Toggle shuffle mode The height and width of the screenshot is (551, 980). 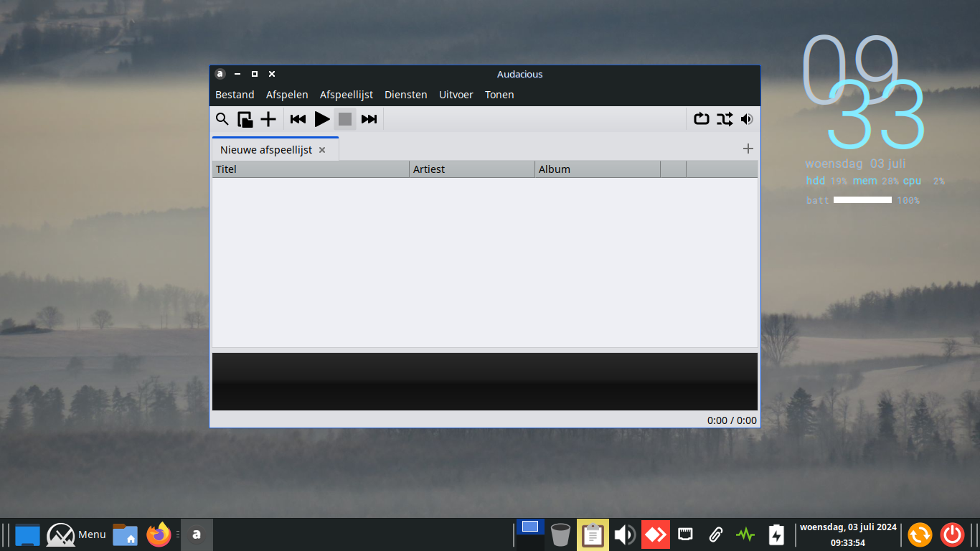point(724,119)
